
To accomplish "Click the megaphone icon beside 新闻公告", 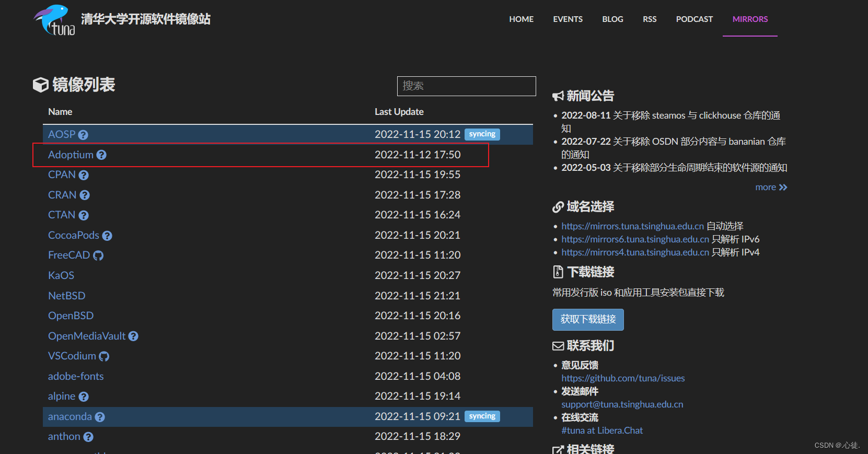I will (558, 96).
